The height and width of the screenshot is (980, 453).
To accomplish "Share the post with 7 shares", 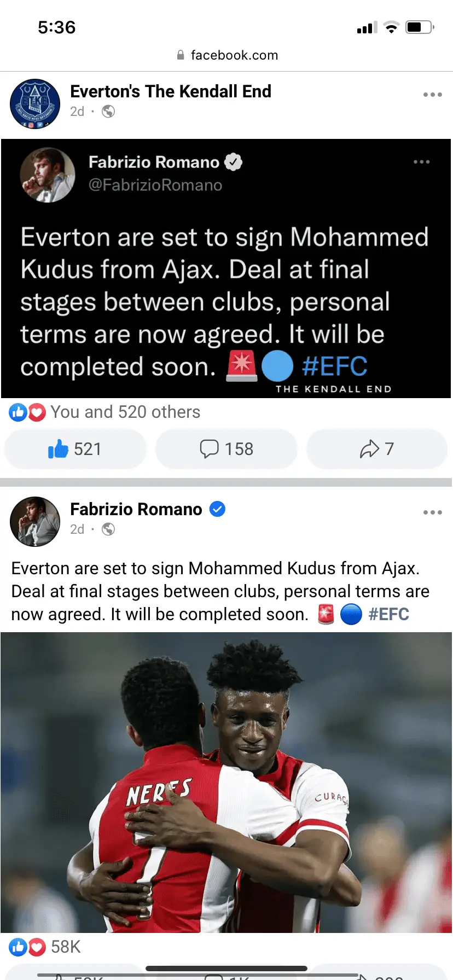I will 377,449.
